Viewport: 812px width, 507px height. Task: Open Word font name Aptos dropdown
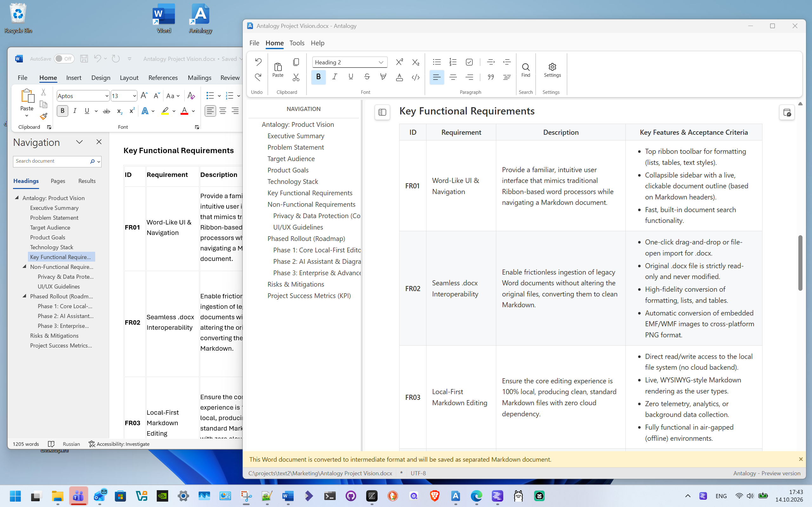click(x=107, y=96)
